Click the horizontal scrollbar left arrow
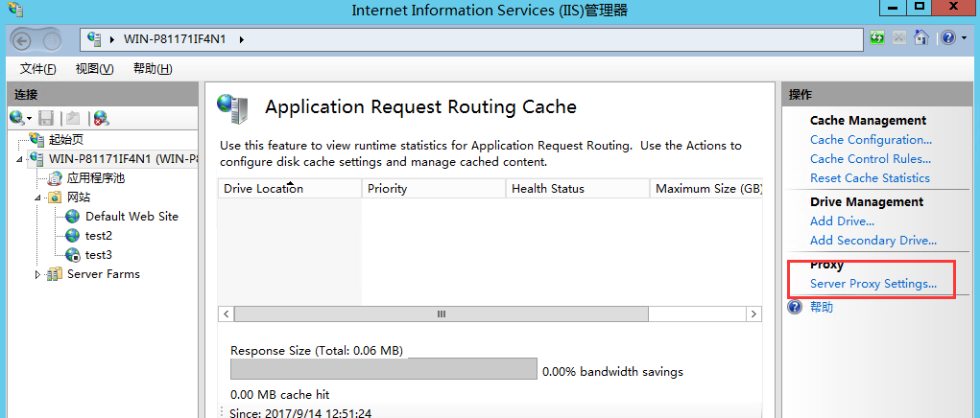Screen dimensions: 980x418 pos(227,313)
